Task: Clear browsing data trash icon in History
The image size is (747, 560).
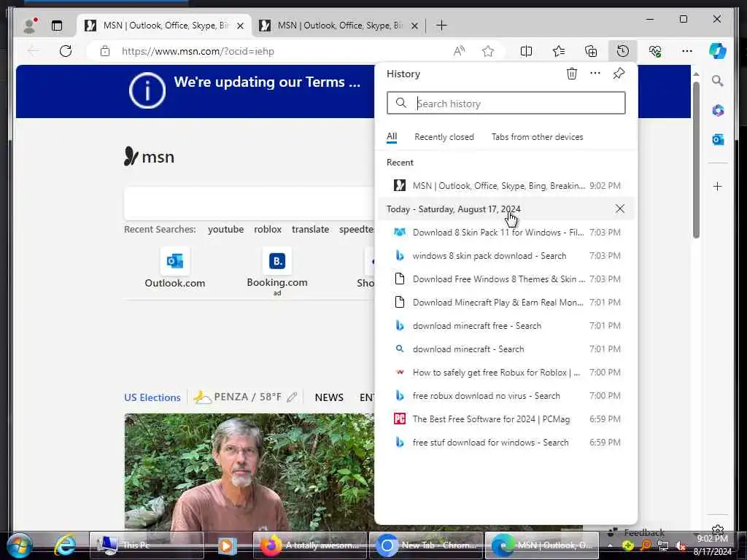Action: [572, 74]
